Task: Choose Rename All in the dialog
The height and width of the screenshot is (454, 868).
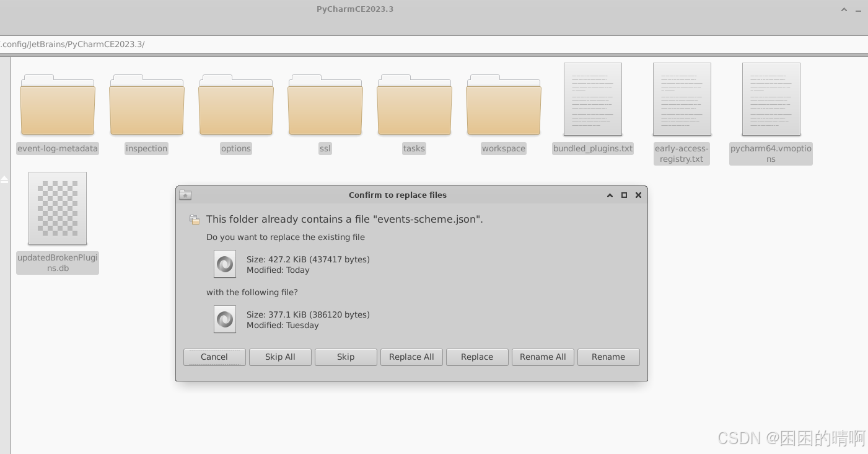Action: (x=543, y=357)
